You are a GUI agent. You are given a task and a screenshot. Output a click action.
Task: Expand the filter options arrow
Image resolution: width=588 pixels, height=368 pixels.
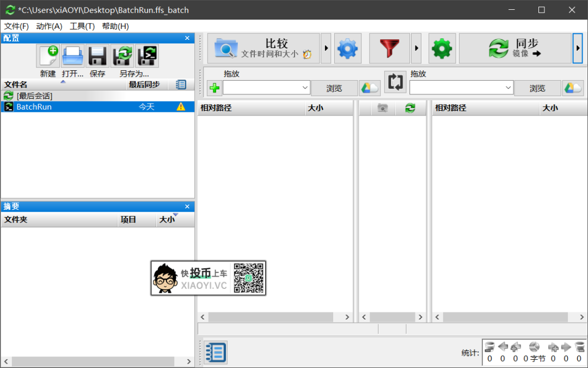416,49
